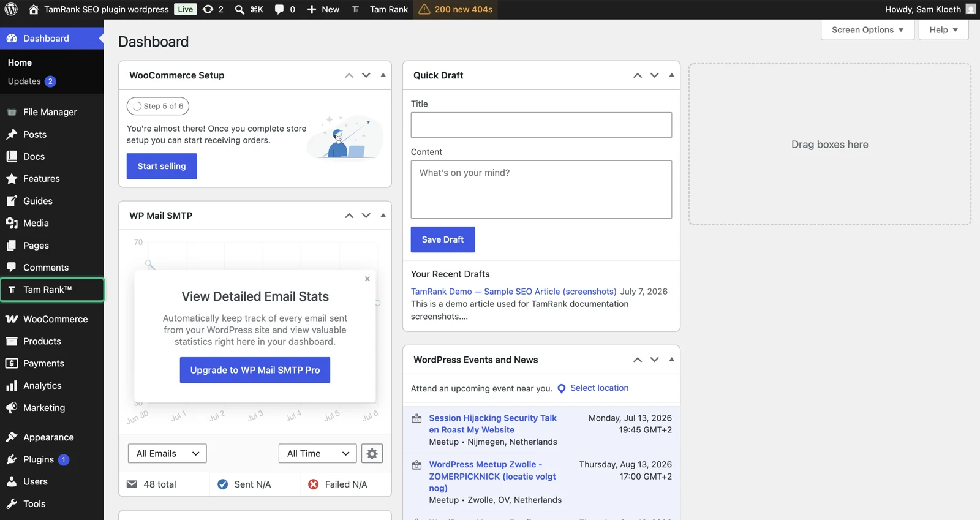Click the Live status badge
The image size is (980, 520).
186,9
